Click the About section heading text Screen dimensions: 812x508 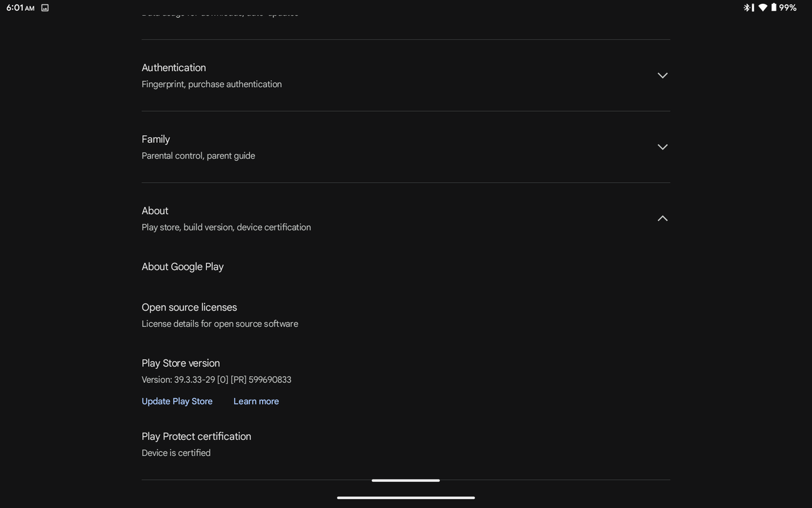click(x=155, y=211)
